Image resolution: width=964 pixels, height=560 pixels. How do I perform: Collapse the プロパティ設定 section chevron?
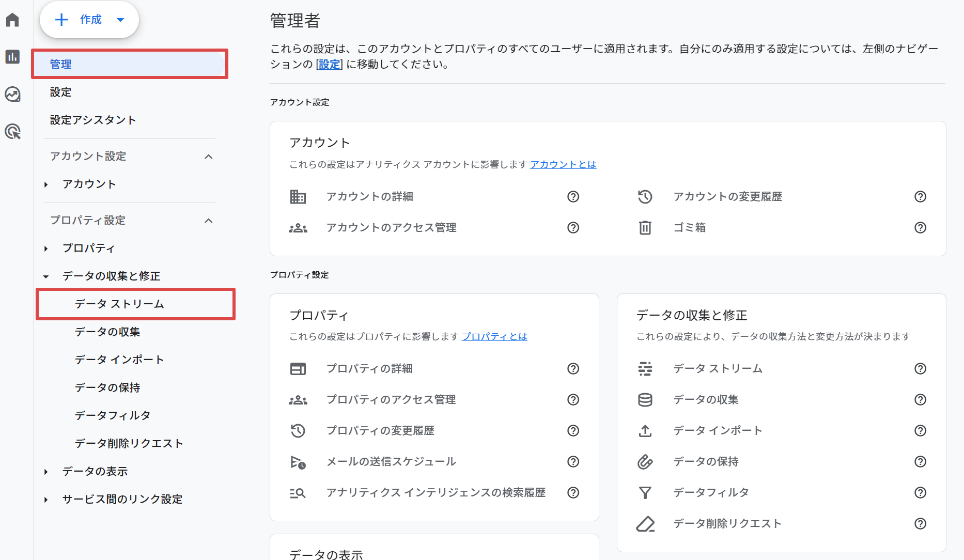tap(209, 221)
